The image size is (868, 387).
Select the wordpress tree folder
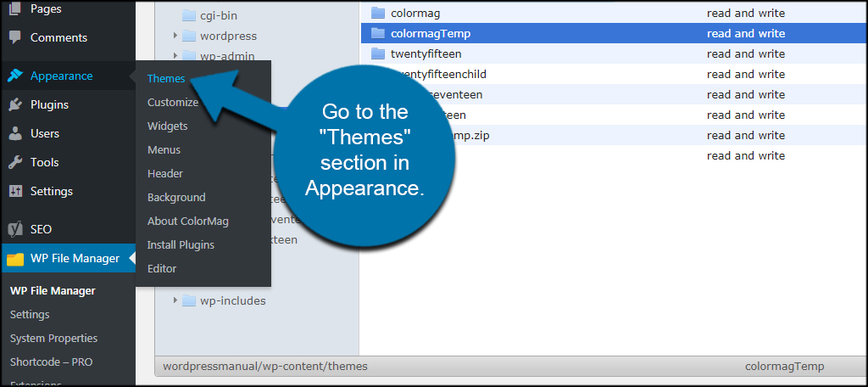(x=228, y=36)
